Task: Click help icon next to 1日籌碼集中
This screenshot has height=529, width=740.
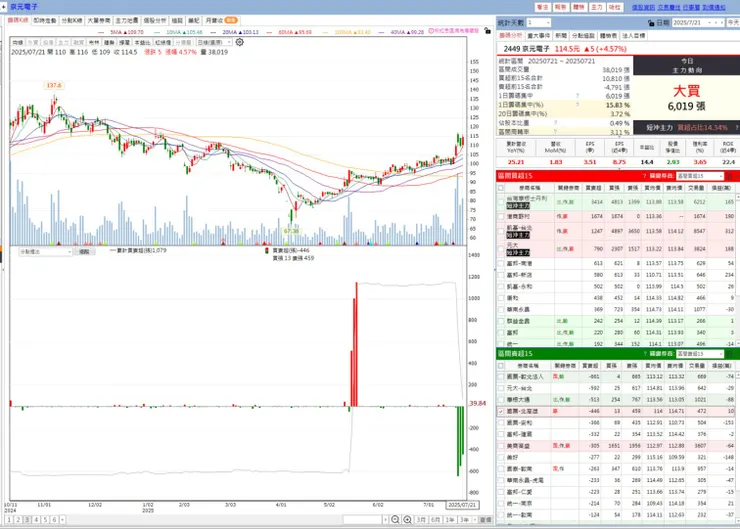Action: tap(577, 96)
